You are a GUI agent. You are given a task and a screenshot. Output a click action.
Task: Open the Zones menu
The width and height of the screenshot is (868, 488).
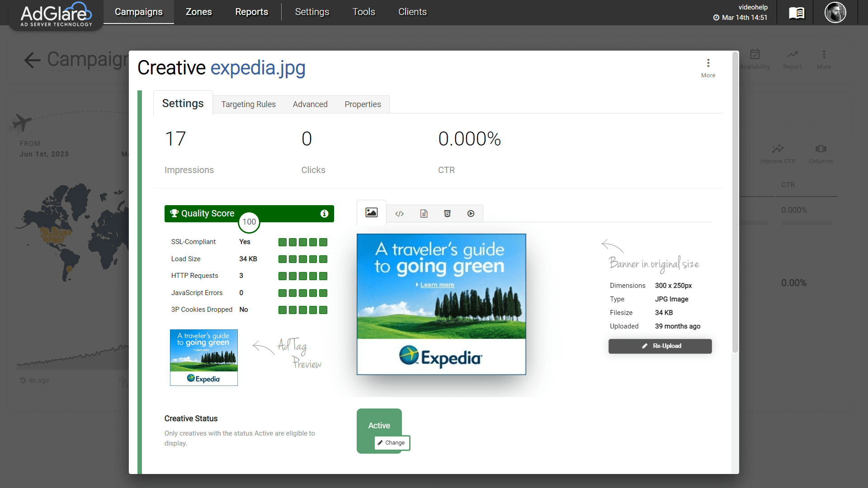click(x=198, y=12)
